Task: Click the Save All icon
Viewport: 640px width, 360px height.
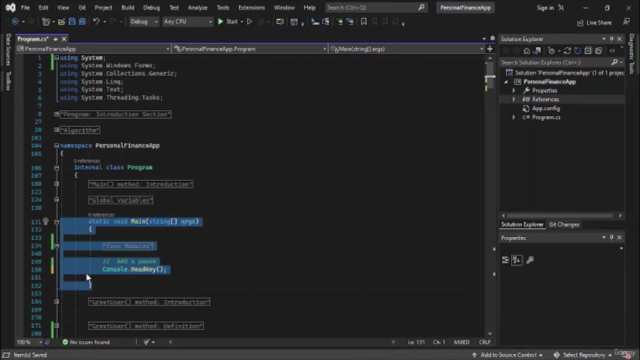Action: 82,22
